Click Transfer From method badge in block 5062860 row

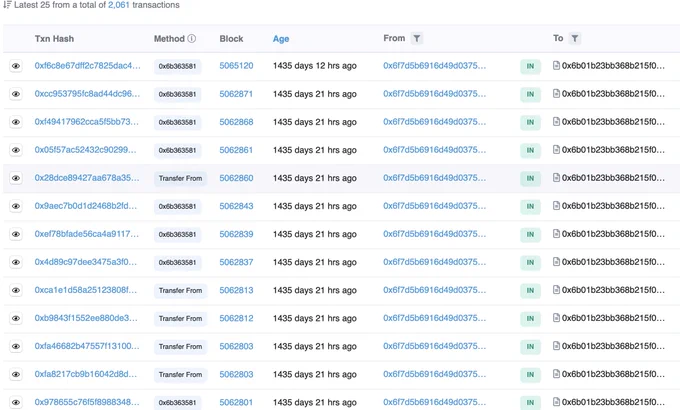click(x=180, y=178)
